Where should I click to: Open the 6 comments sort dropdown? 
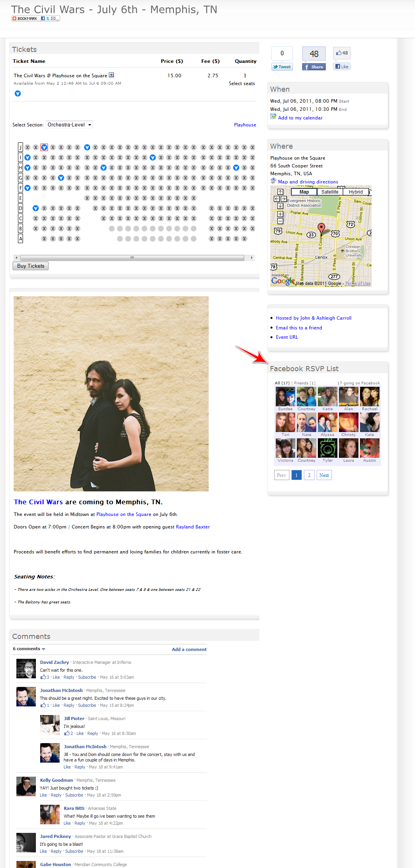coord(29,649)
